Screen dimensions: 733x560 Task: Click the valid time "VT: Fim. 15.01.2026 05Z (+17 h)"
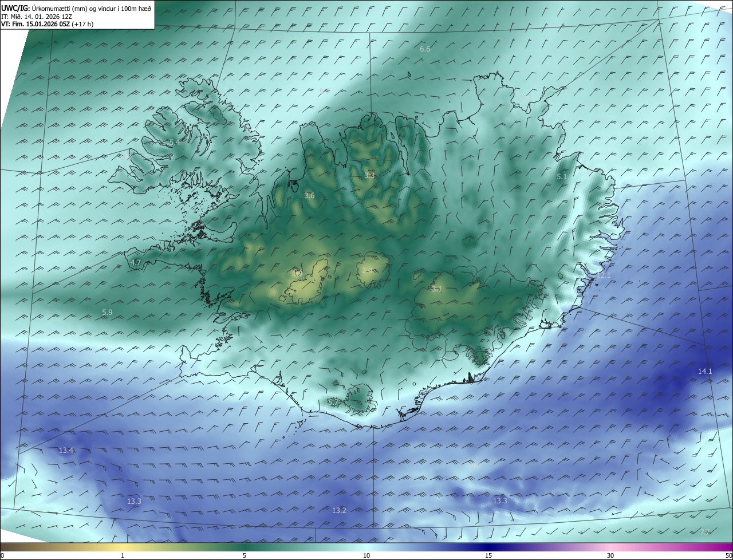48,23
